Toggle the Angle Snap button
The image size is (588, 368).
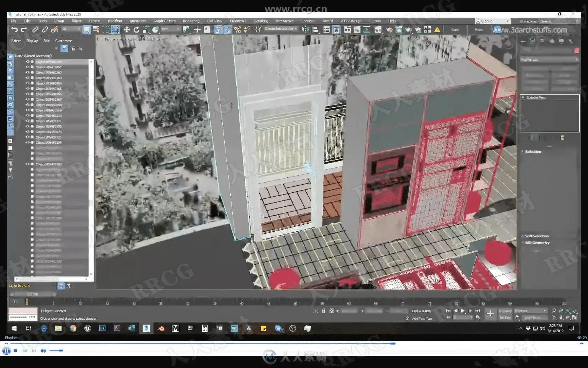coord(228,30)
